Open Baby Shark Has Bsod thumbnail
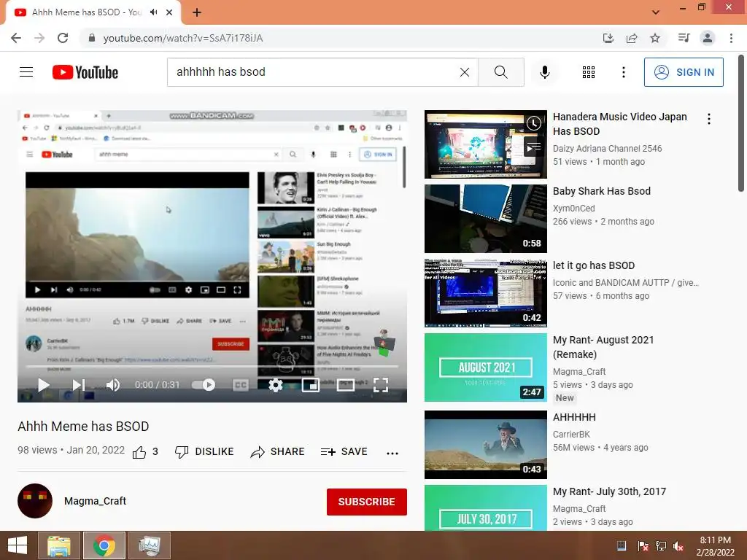The height and width of the screenshot is (560, 747). [485, 219]
